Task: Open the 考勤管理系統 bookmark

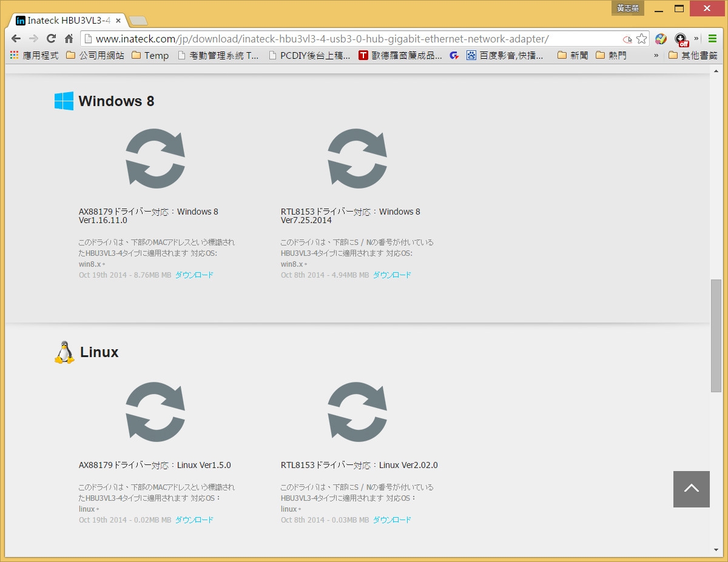Action: coord(218,55)
